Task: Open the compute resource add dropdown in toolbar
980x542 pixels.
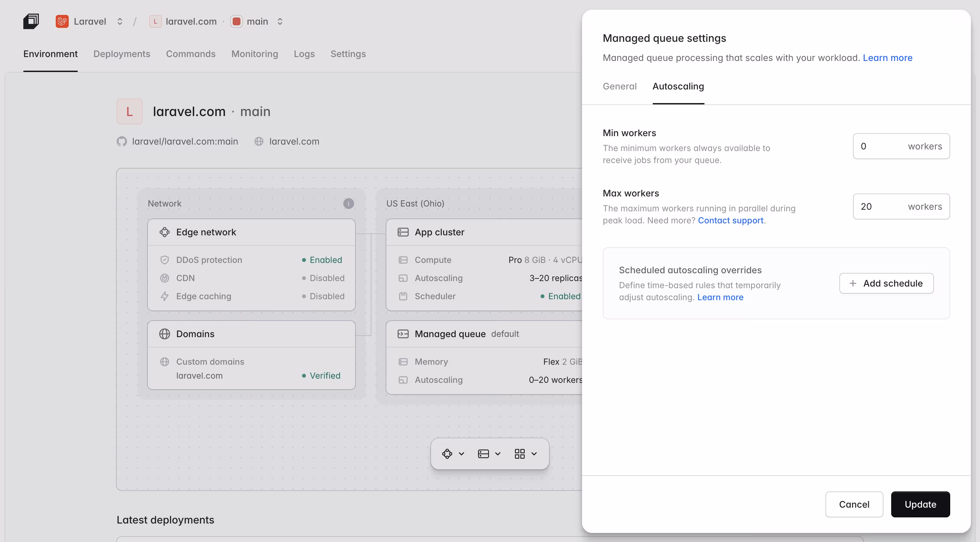Action: point(489,454)
